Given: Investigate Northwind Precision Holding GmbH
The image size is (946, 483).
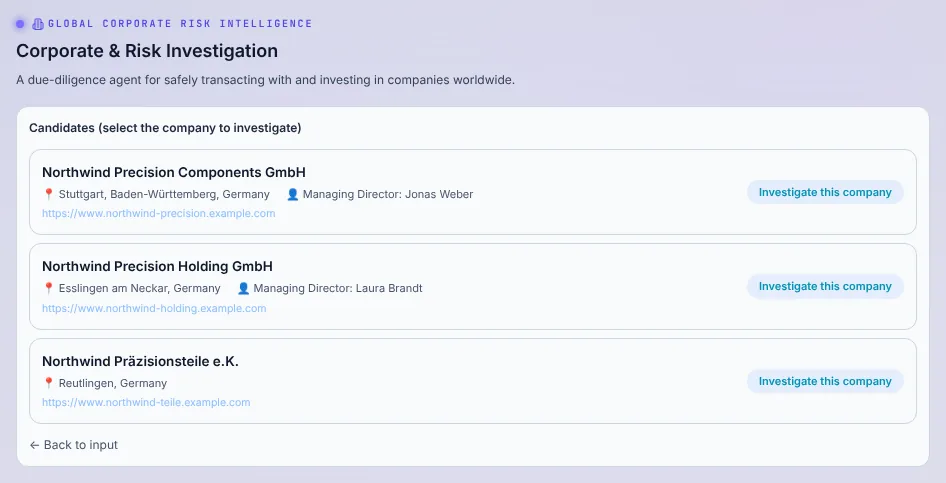Looking at the screenshot, I should coord(825,286).
